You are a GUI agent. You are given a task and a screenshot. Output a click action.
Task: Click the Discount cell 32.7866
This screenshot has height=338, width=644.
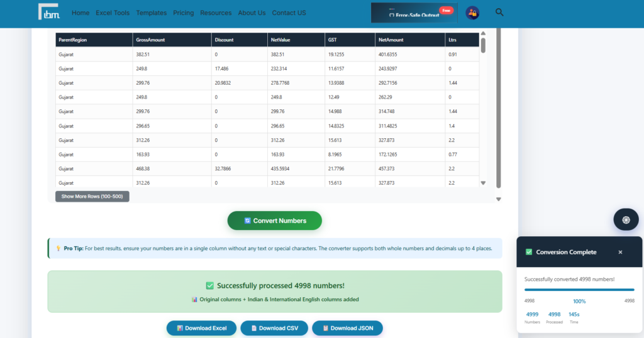[240, 168]
